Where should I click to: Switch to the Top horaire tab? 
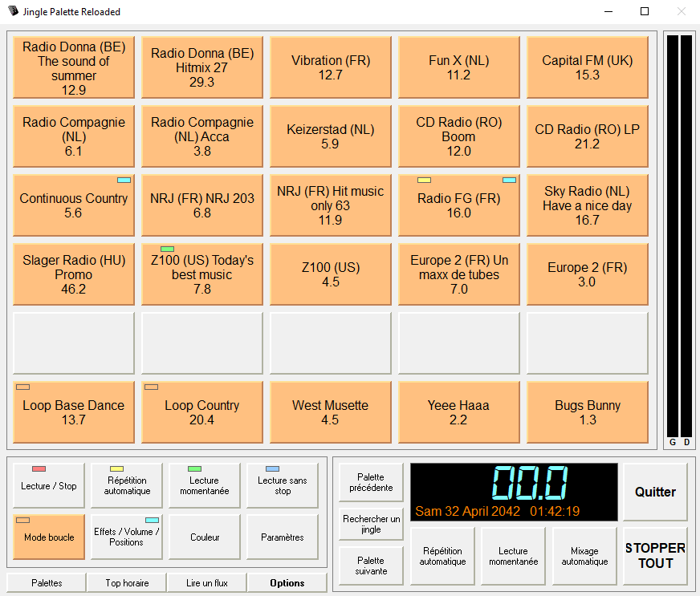(x=127, y=582)
